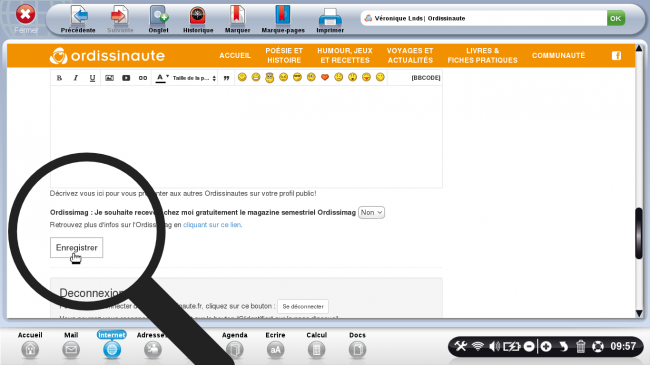Open the trash bin icon
Screen dimensions: 650x365
coord(581,346)
